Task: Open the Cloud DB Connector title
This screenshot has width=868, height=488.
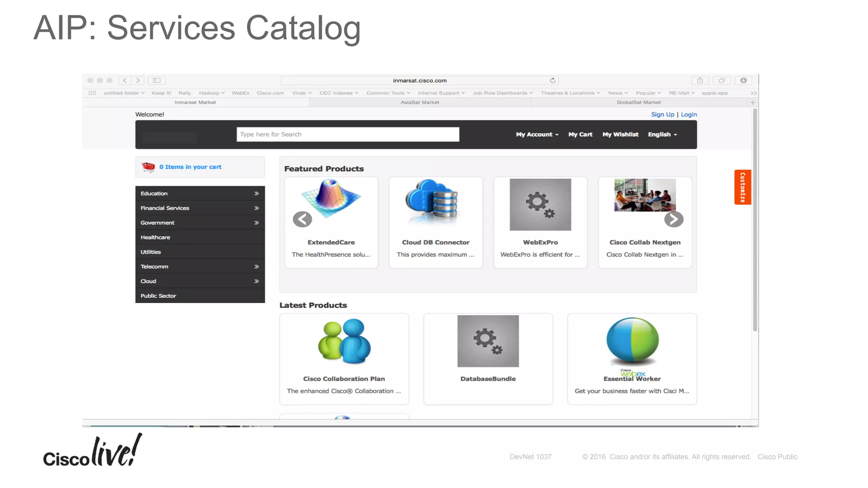Action: point(436,242)
